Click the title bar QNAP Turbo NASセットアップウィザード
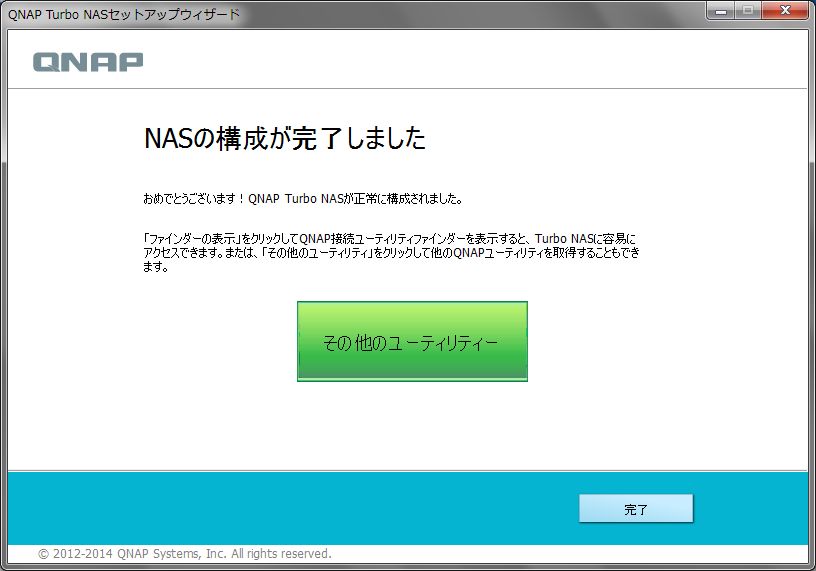Screen dimensions: 816x571 point(124,15)
